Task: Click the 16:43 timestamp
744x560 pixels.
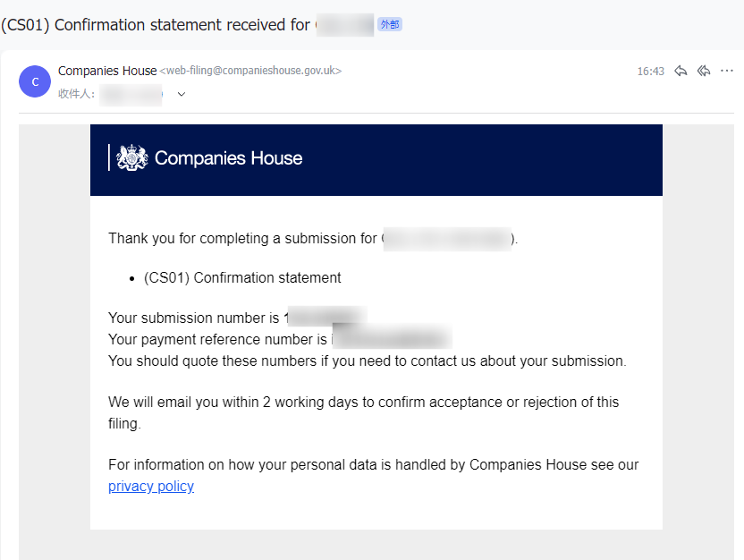Action: 650,72
